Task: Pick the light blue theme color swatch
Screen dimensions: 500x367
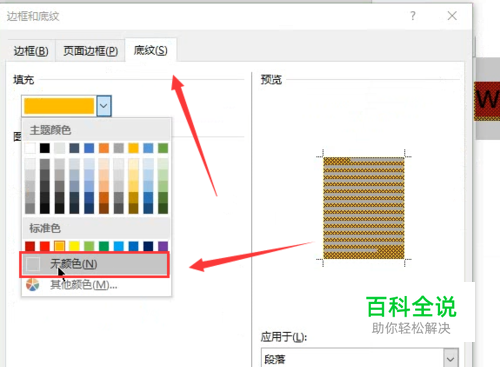Action: [148, 148]
